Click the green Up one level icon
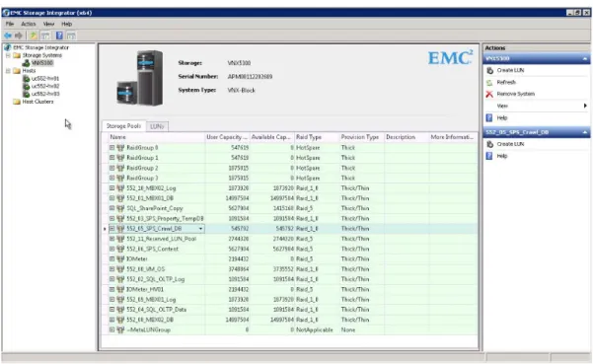 click(x=34, y=36)
